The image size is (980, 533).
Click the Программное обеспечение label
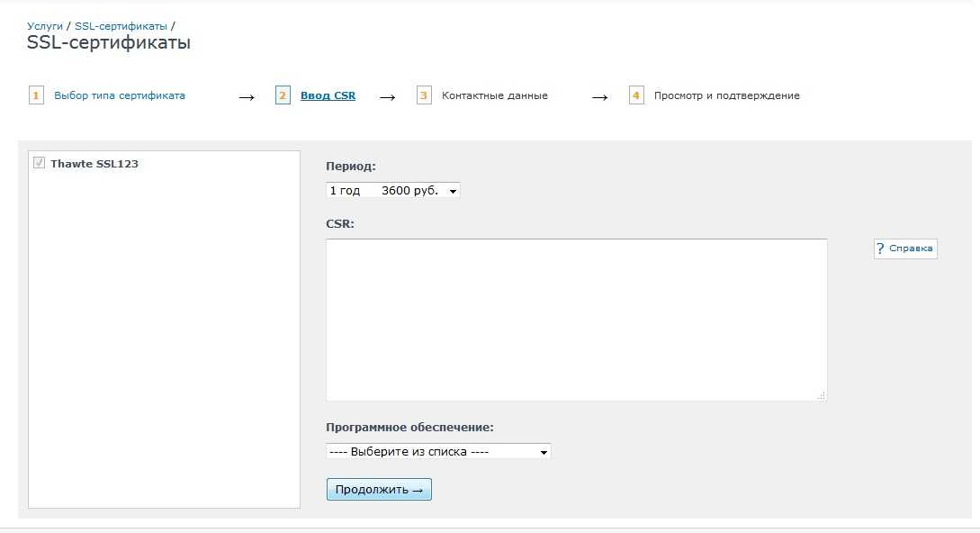409,428
